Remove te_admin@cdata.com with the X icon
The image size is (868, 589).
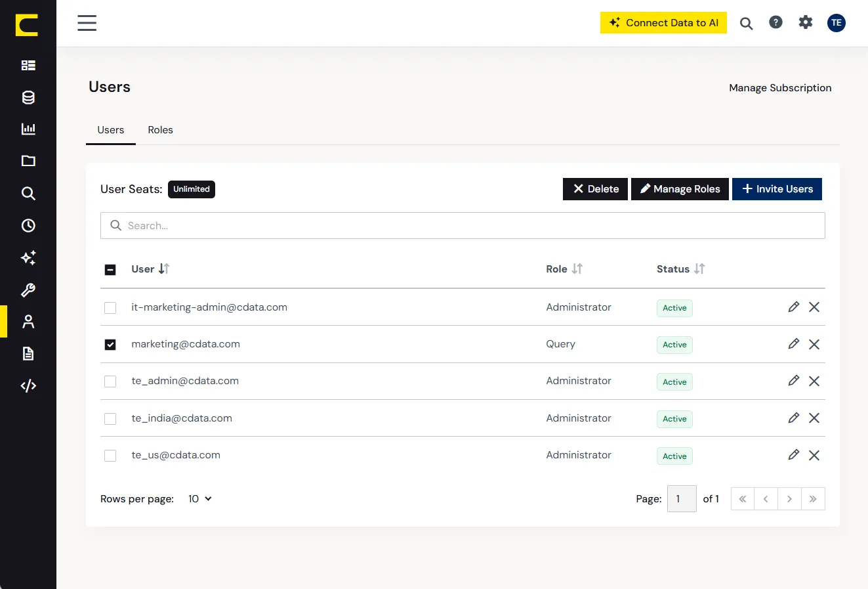(814, 381)
